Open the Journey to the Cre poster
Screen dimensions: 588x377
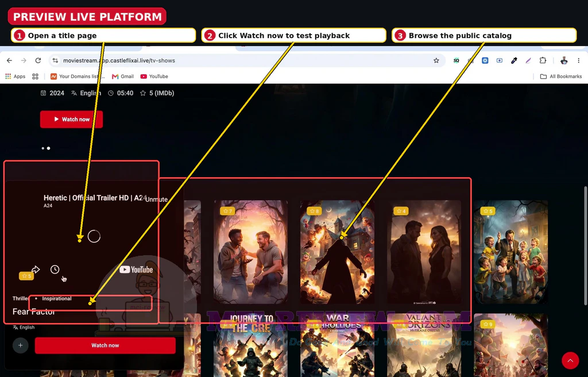pos(250,345)
